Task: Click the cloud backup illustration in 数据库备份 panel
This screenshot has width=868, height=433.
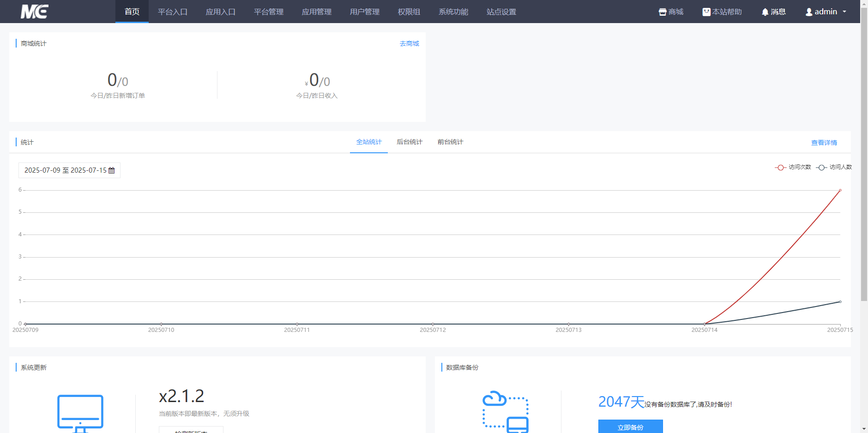Action: (x=505, y=411)
